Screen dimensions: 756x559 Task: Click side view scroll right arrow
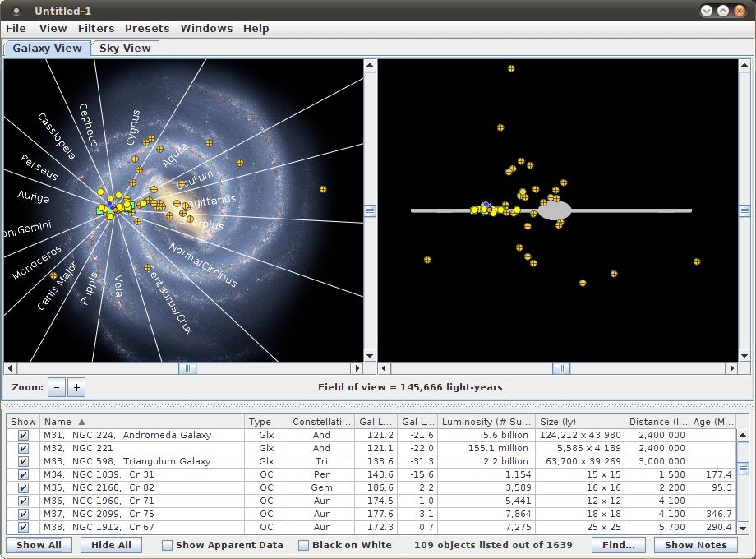(732, 368)
